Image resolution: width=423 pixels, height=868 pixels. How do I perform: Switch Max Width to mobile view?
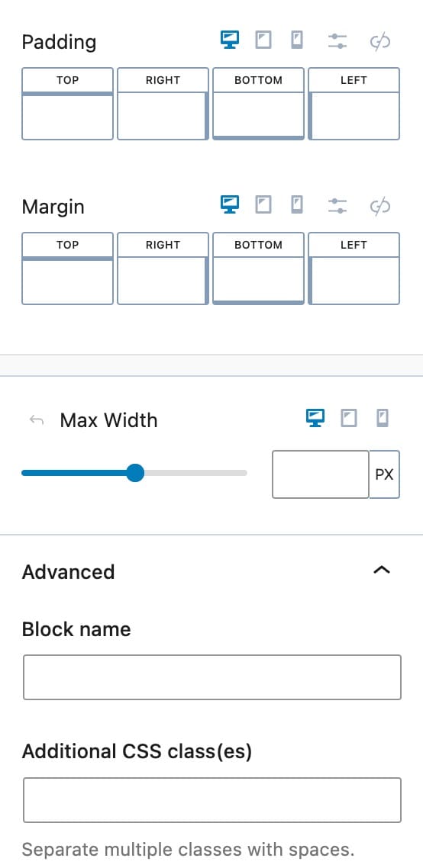pyautogui.click(x=382, y=419)
